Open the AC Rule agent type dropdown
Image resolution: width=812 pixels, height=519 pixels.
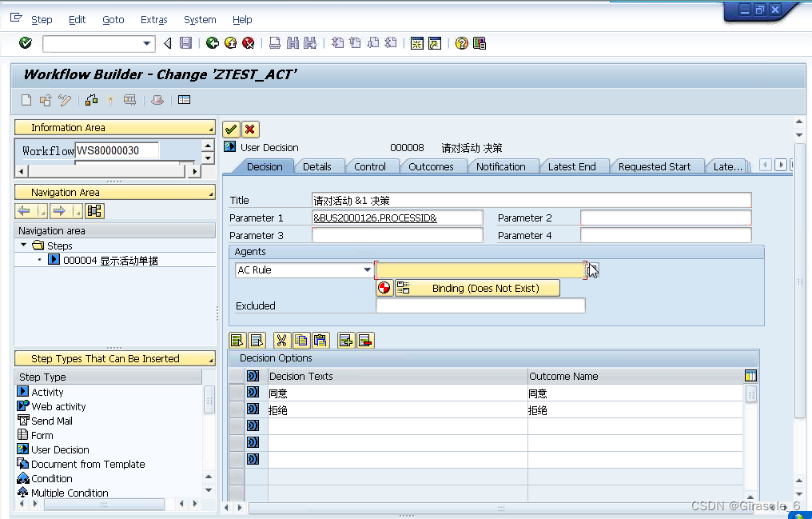point(367,269)
